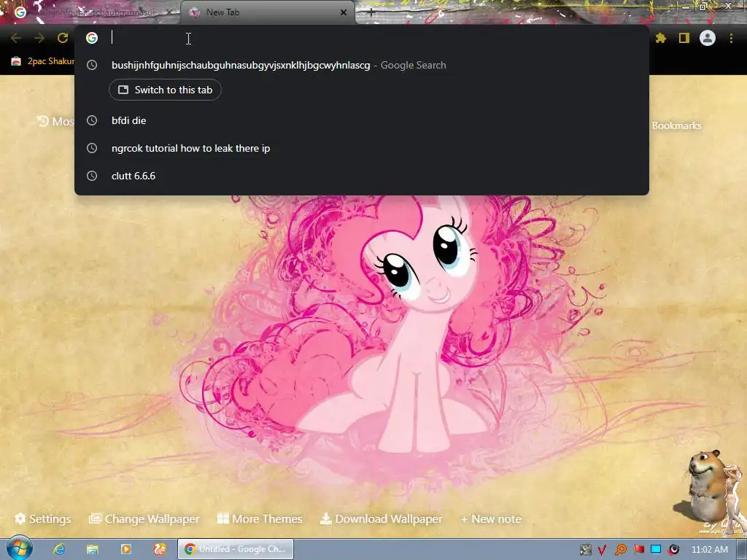The image size is (747, 560).
Task: Click the blue monitor tray icon
Action: tap(656, 550)
